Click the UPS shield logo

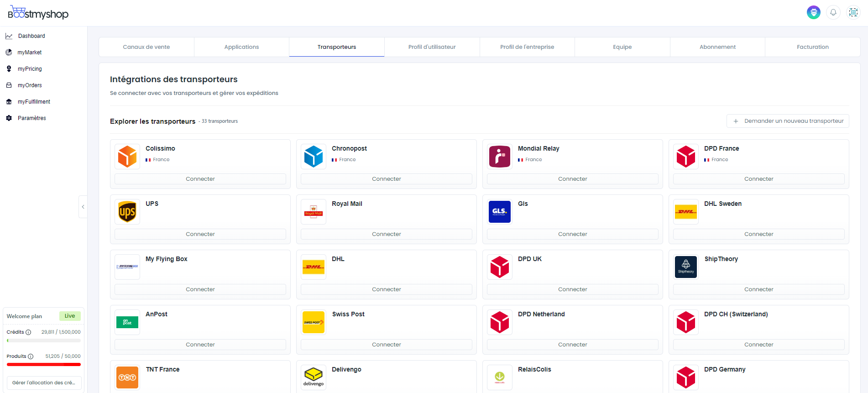[x=127, y=212]
